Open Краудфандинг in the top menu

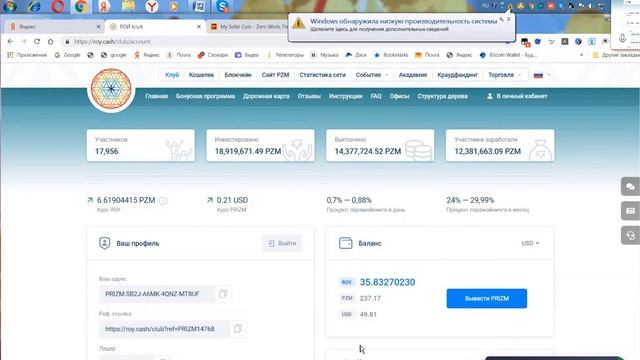pos(457,75)
